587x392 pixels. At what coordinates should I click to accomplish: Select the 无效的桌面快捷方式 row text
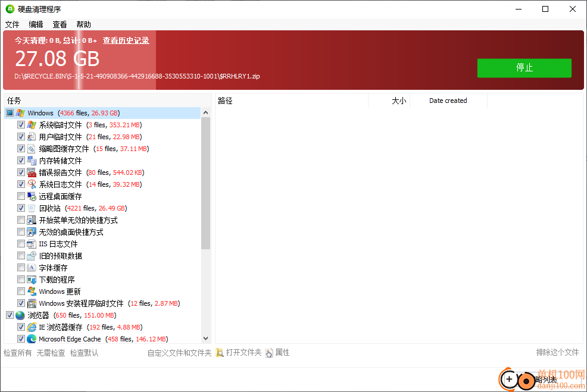click(x=71, y=232)
